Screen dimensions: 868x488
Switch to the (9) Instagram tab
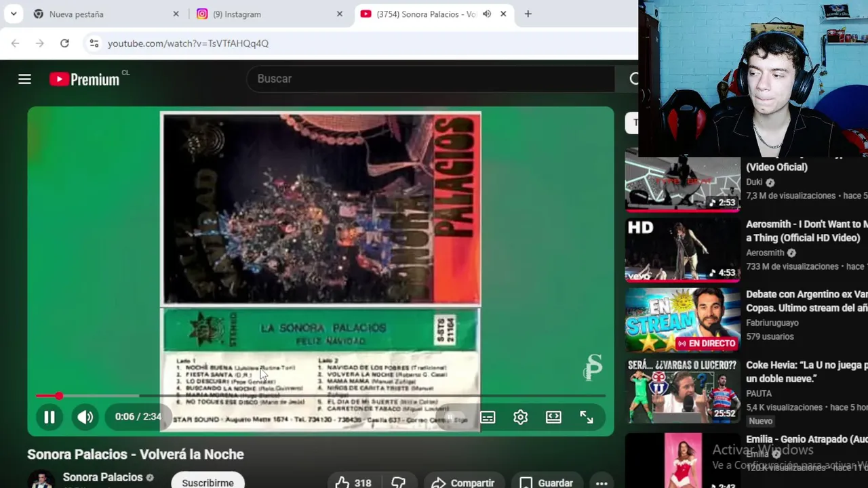(270, 14)
